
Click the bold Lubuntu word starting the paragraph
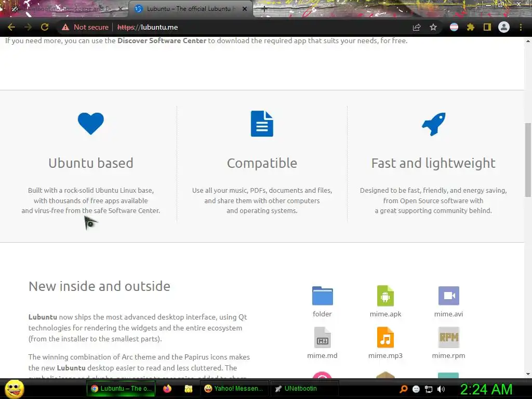tap(43, 317)
